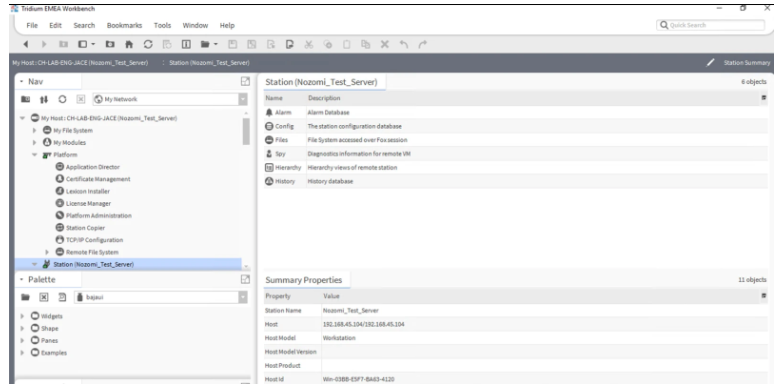Screen dimensions: 779x390
Task: Open the Help menu
Action: pos(227,25)
